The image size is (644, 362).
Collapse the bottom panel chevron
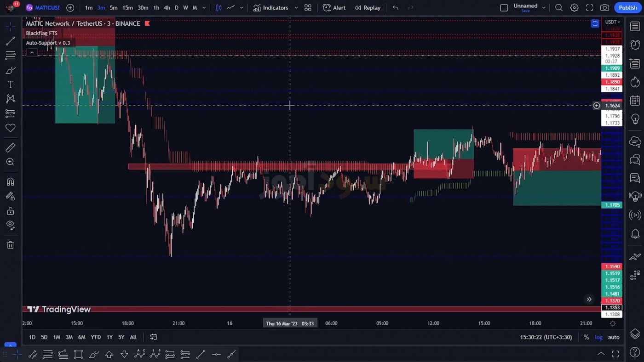(x=601, y=354)
